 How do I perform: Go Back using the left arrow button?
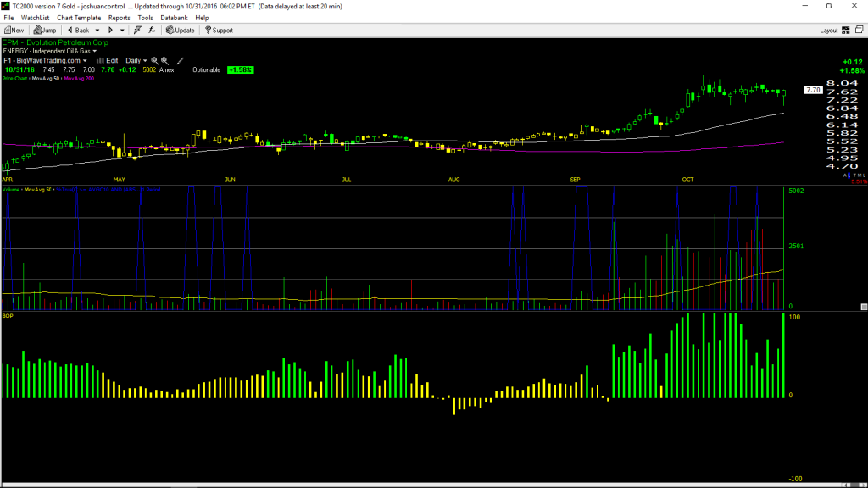pyautogui.click(x=79, y=30)
